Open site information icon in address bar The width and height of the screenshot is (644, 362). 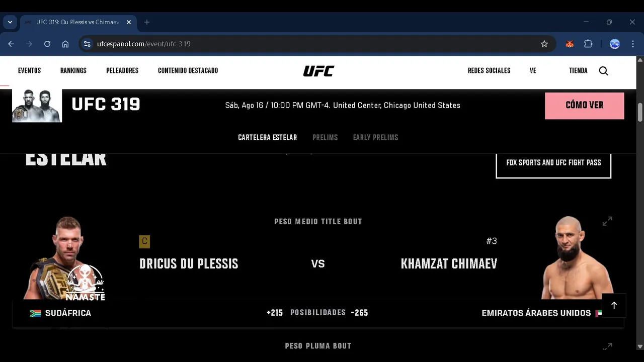click(88, 44)
